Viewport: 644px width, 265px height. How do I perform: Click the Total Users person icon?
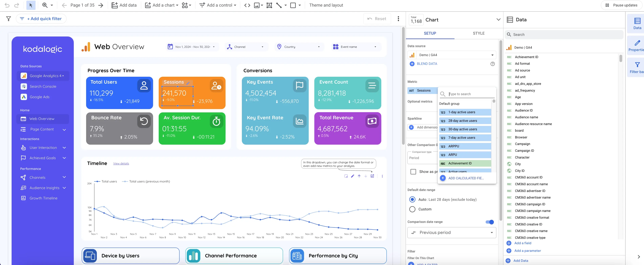(144, 85)
